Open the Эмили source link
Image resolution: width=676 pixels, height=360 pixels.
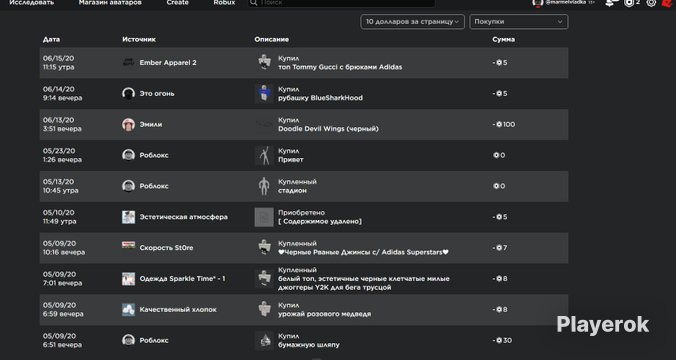(x=151, y=124)
